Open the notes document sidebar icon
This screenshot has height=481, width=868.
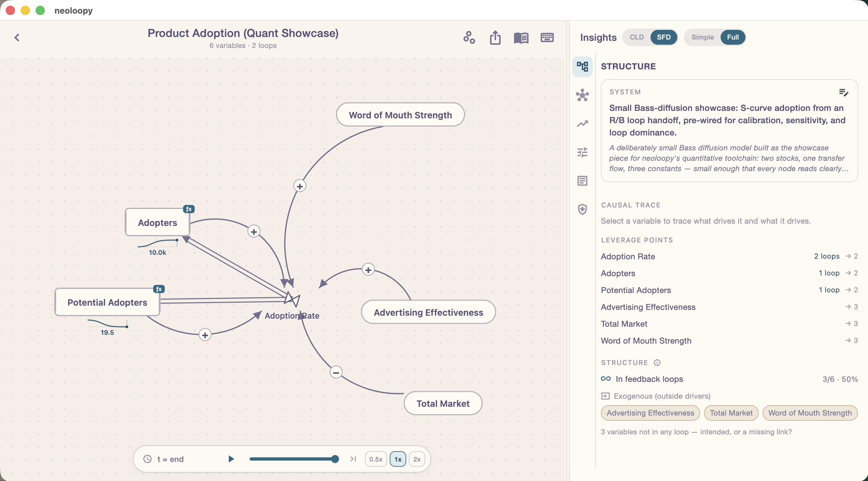pyautogui.click(x=582, y=181)
